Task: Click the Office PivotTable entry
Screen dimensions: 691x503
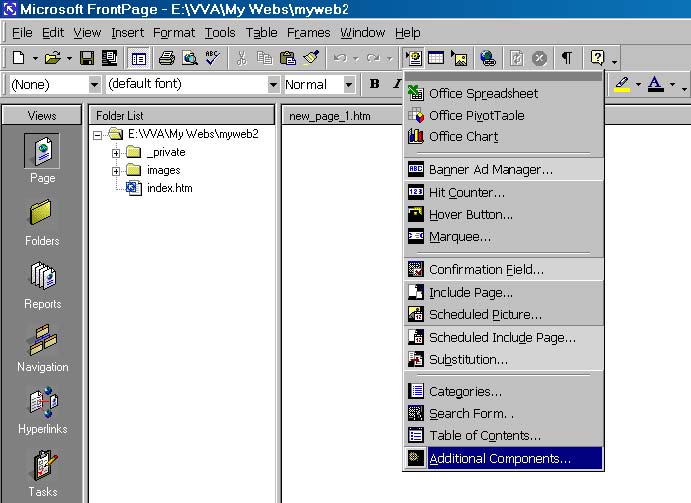Action: (503, 116)
